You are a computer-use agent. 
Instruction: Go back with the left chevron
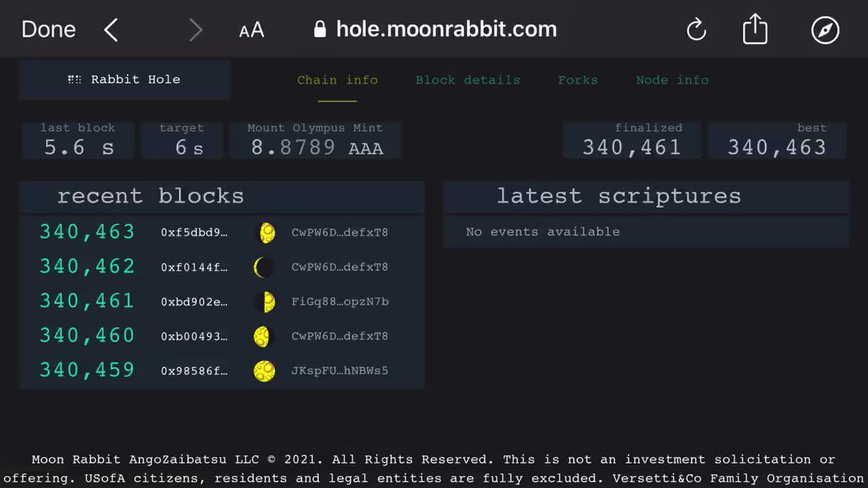pyautogui.click(x=110, y=30)
